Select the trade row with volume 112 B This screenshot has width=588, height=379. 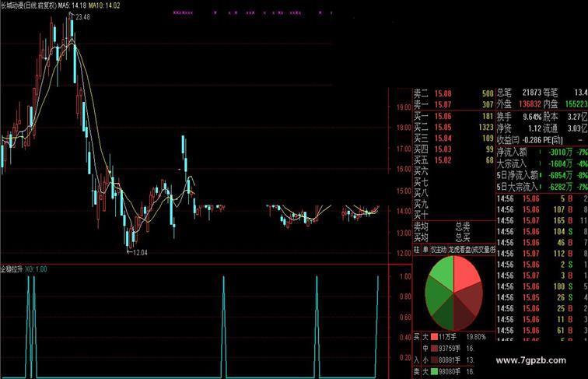click(542, 254)
